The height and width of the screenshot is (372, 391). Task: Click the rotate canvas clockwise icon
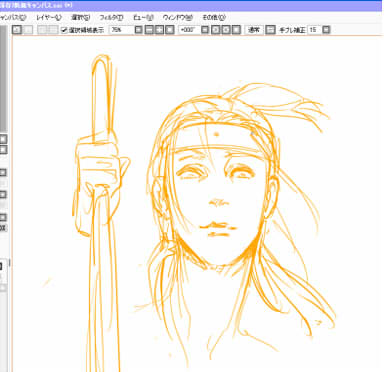(x=226, y=30)
